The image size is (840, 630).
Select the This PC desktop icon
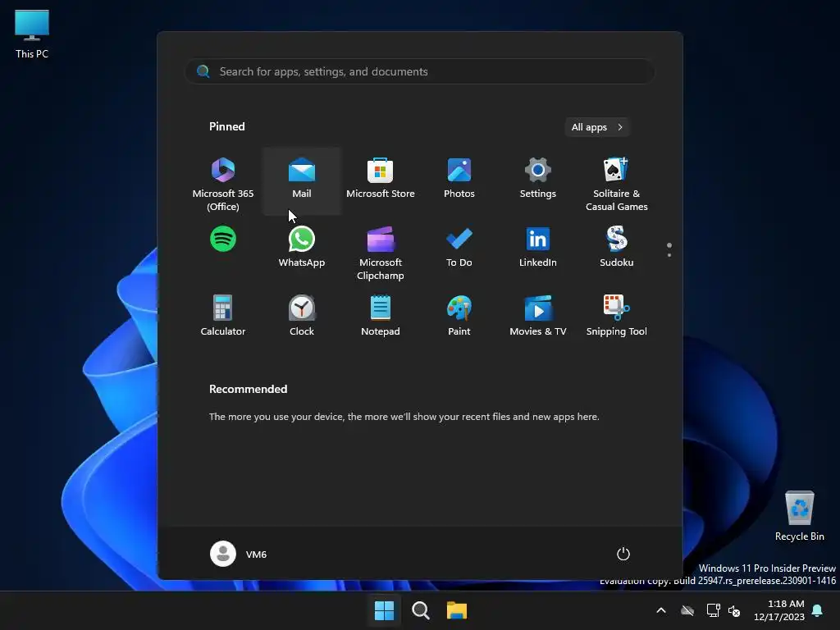click(32, 34)
